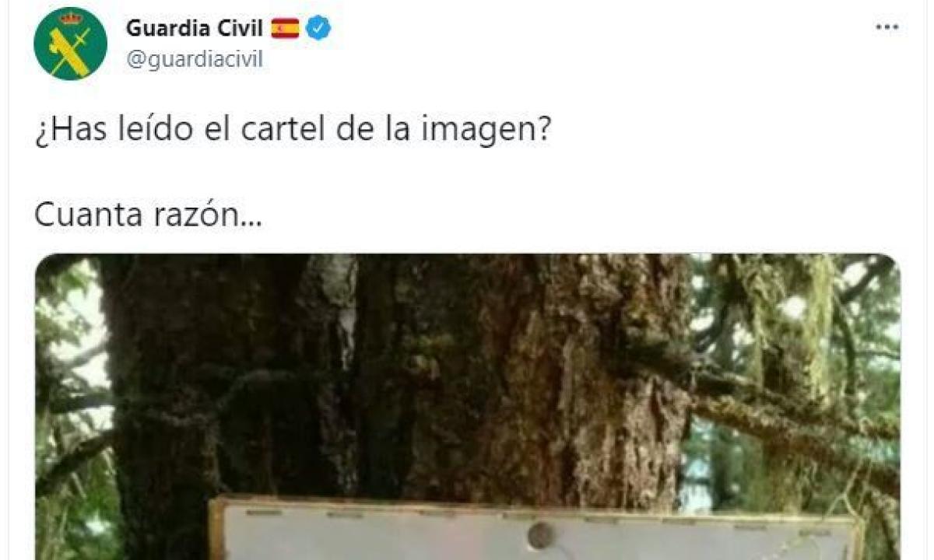Click the white sign in the photo
934x560 pixels.
[x=537, y=530]
